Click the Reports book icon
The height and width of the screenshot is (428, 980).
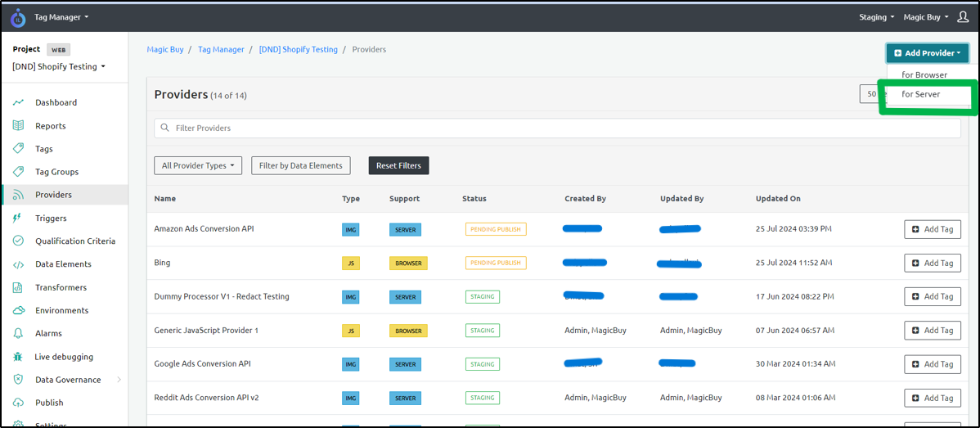(18, 125)
